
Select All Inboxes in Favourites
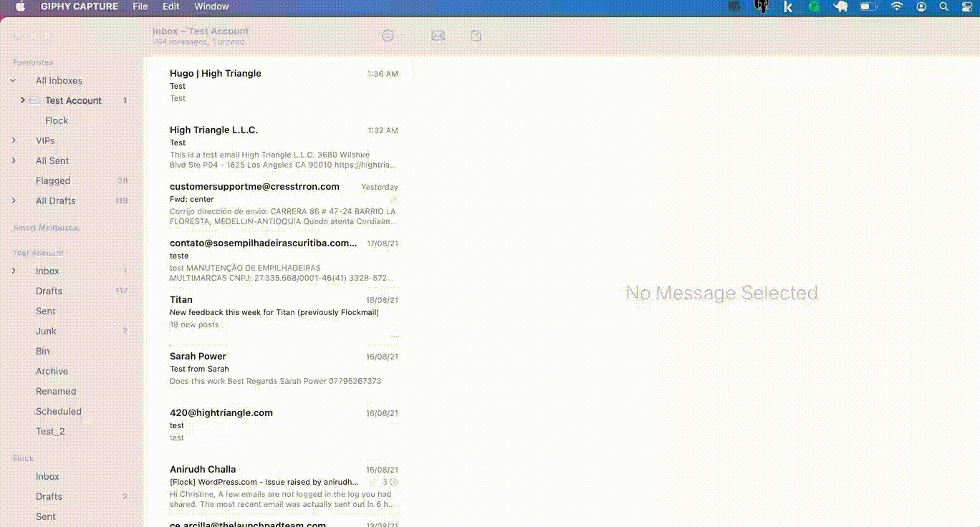pos(59,81)
